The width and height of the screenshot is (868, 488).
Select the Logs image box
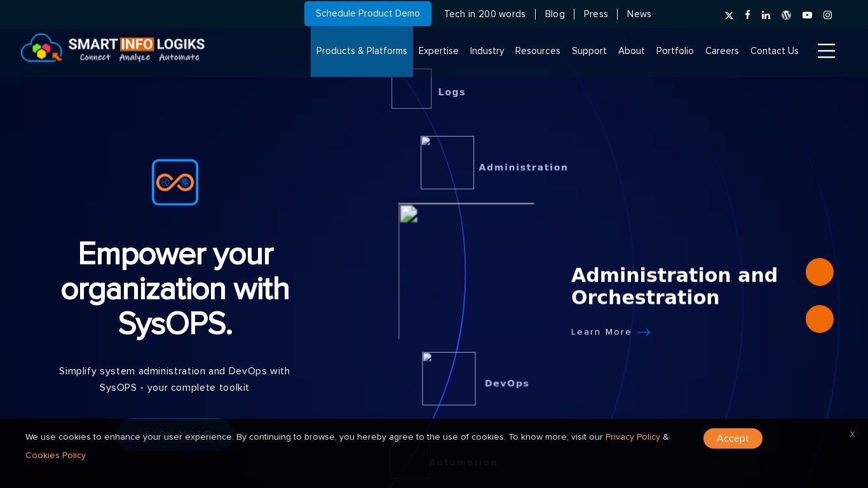(x=411, y=88)
